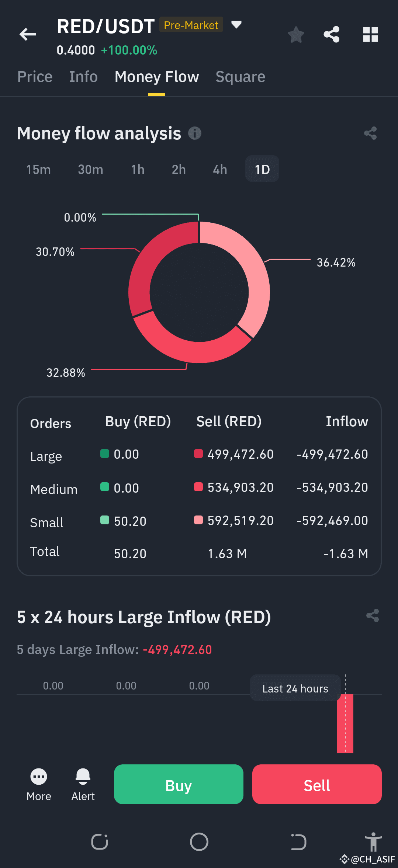Switch to the Square tab
Image resolution: width=398 pixels, height=868 pixels.
240,77
